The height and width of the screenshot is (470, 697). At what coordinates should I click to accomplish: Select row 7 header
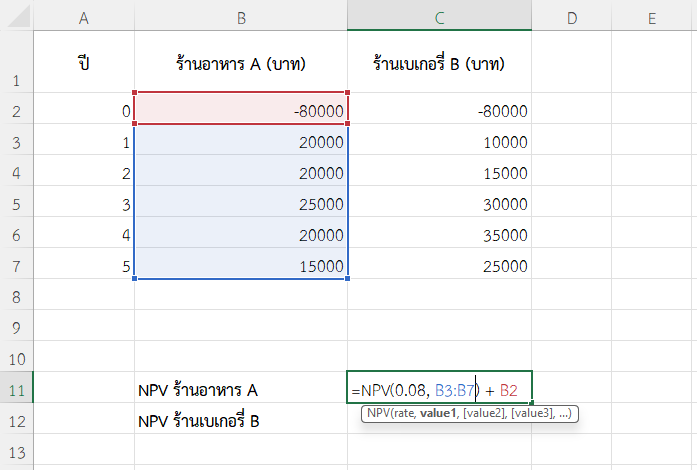coord(16,263)
